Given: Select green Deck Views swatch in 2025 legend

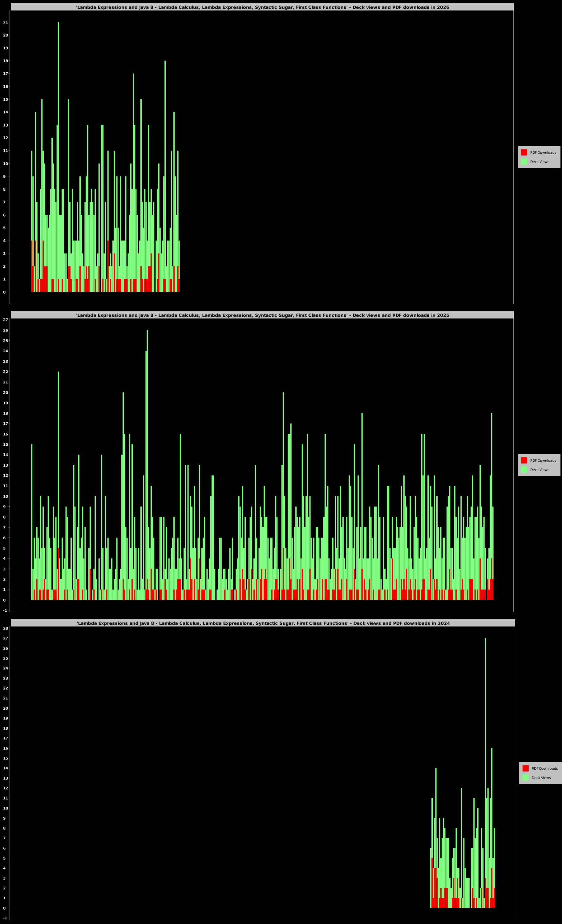Looking at the screenshot, I should click(x=524, y=469).
